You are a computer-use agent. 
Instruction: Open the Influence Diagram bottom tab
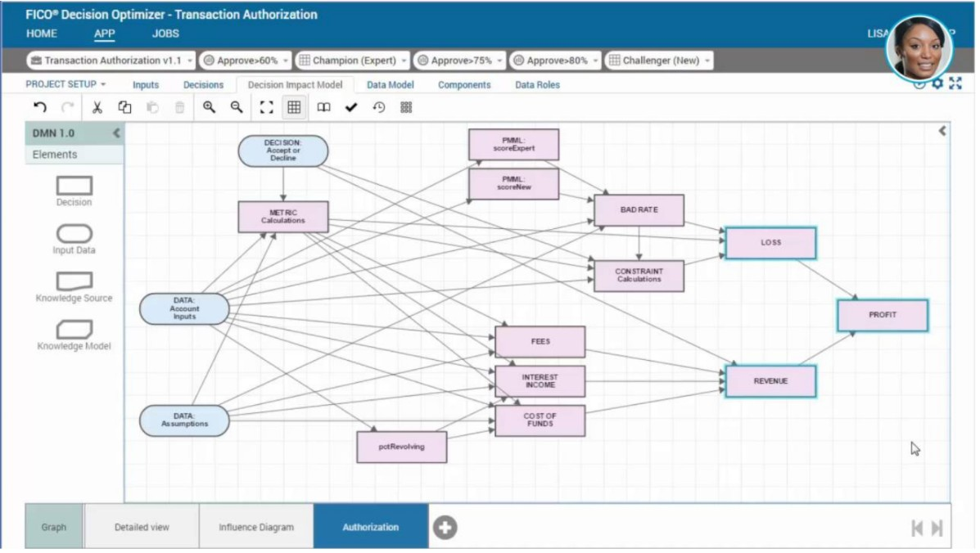pos(256,528)
